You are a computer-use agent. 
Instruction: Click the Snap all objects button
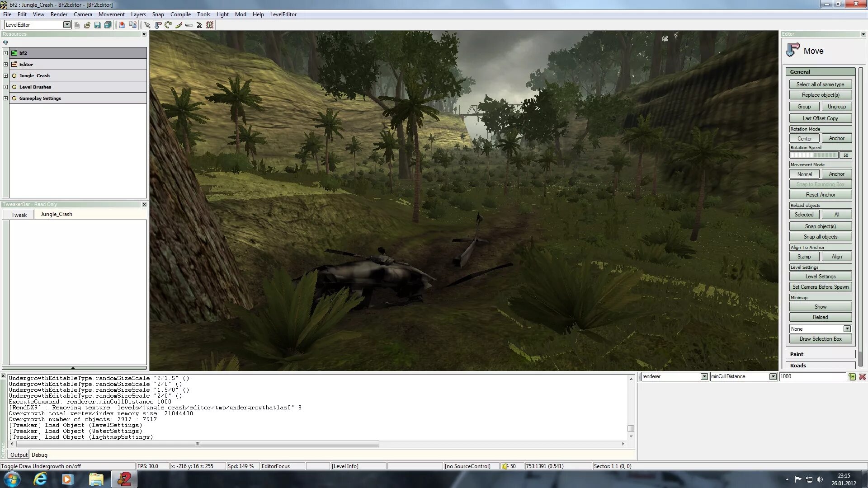(x=820, y=237)
